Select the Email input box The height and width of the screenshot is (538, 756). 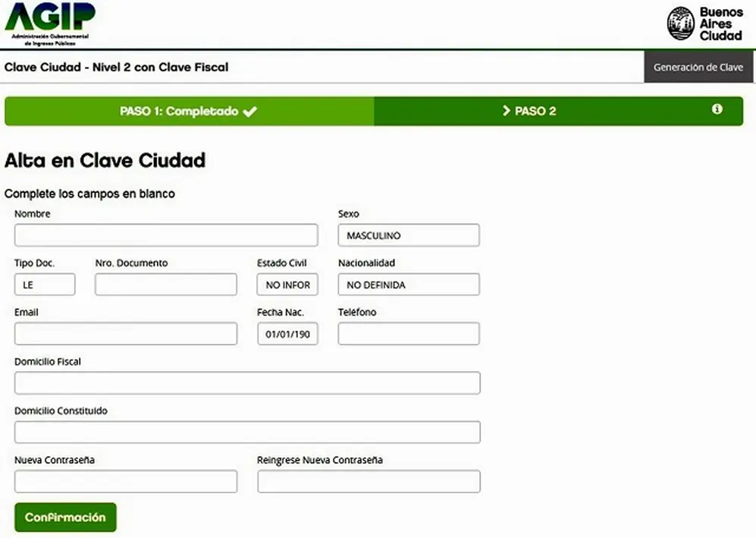[x=126, y=334]
